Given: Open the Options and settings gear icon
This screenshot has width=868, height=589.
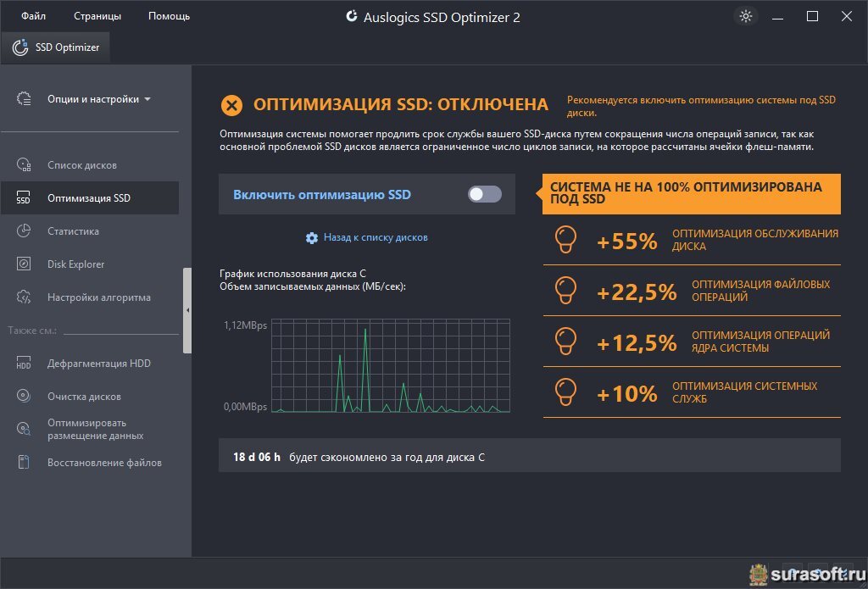Looking at the screenshot, I should point(24,99).
